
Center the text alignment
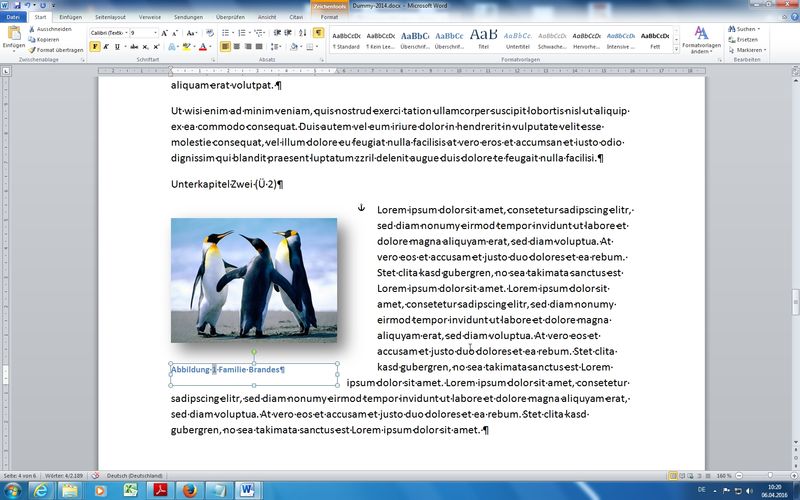pyautogui.click(x=236, y=47)
